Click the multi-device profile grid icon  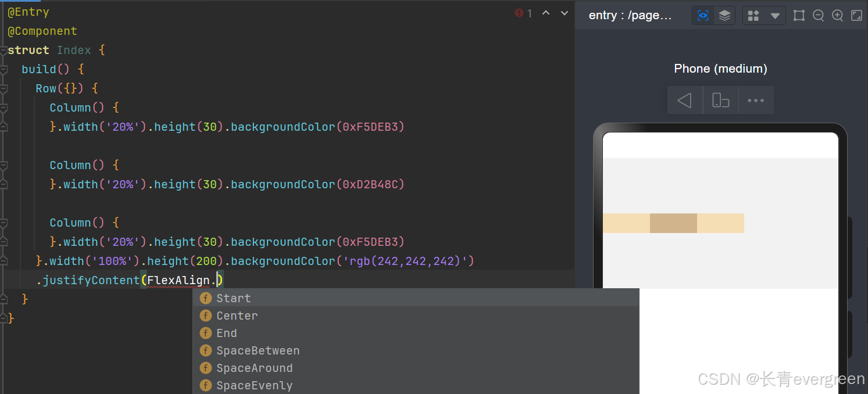[x=753, y=16]
